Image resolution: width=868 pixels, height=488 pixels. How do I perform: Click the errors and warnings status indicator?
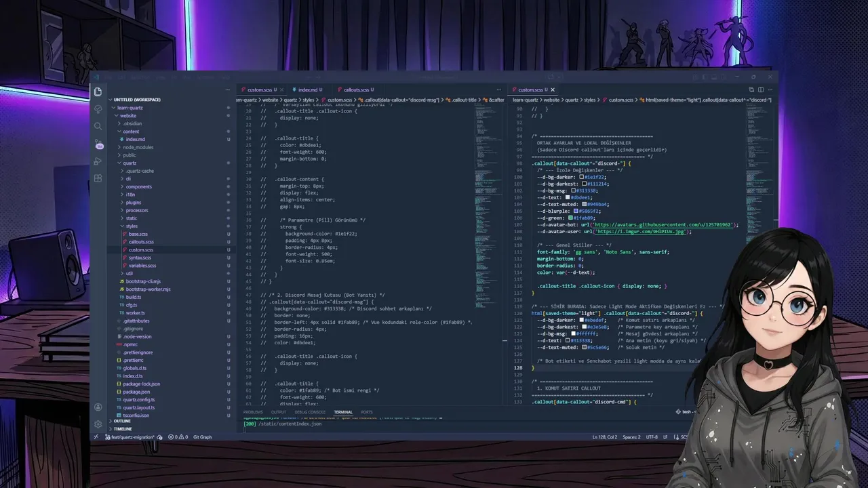pyautogui.click(x=179, y=437)
